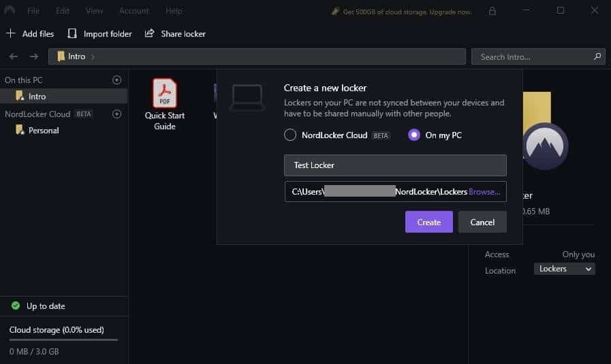This screenshot has width=611, height=364.
Task: Click the locker thumbnail in details panel
Action: (x=545, y=131)
